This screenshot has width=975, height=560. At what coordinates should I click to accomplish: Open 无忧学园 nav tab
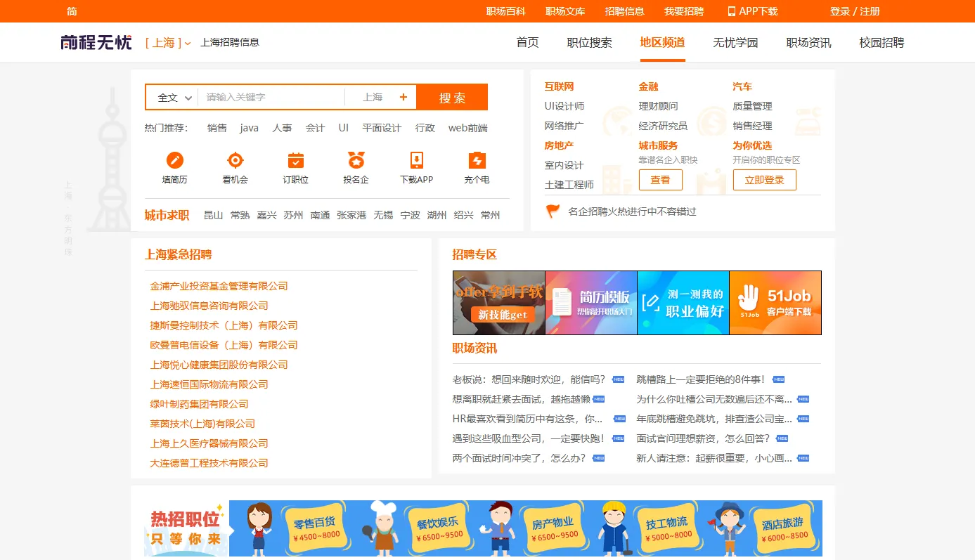click(735, 43)
